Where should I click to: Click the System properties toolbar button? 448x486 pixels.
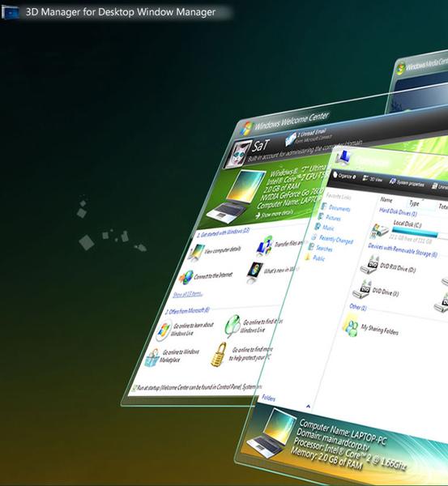tap(407, 183)
